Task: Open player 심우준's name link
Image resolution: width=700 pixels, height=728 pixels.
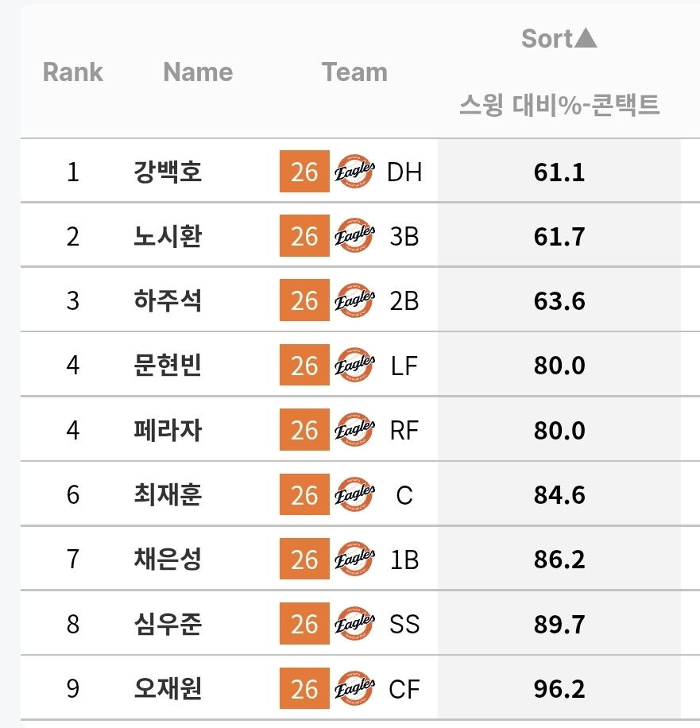Action: click(x=168, y=625)
